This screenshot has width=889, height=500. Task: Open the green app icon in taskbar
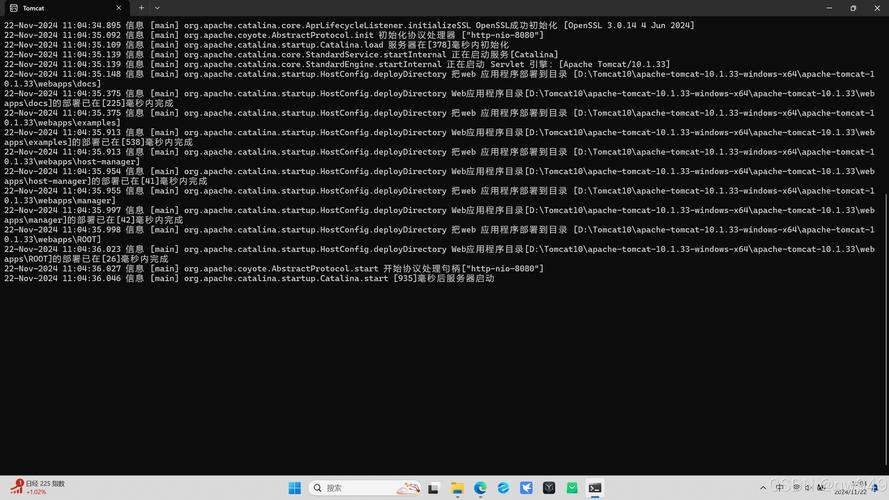(x=572, y=488)
